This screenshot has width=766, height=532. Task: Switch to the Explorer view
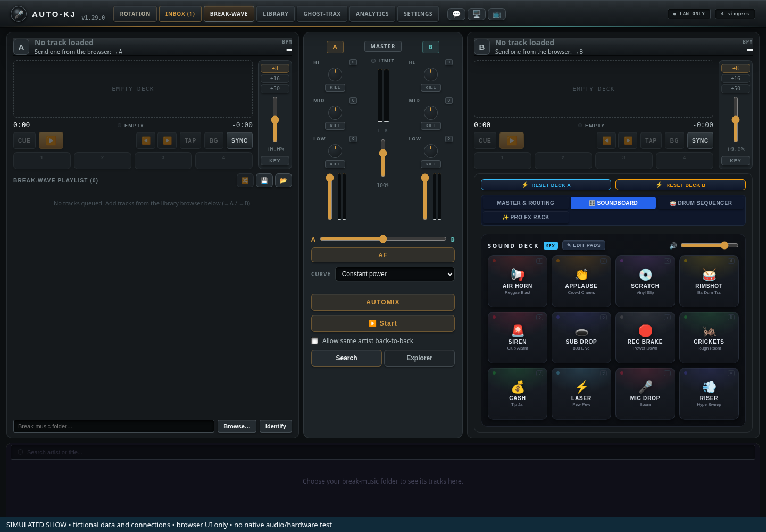click(419, 358)
